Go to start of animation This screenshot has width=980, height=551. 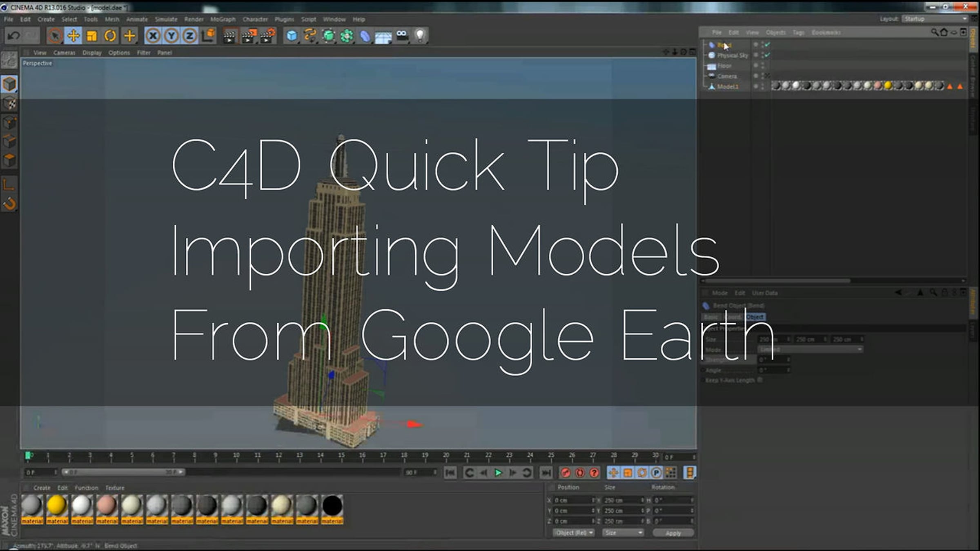450,473
